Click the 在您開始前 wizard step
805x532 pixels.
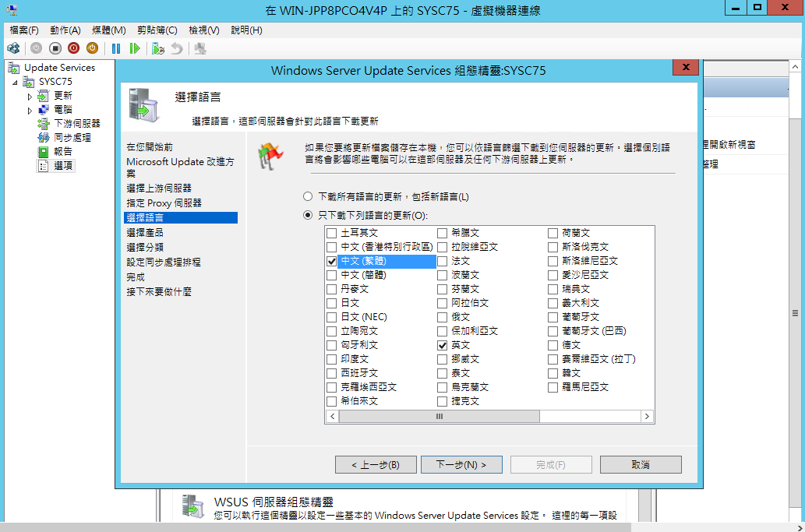[x=150, y=147]
